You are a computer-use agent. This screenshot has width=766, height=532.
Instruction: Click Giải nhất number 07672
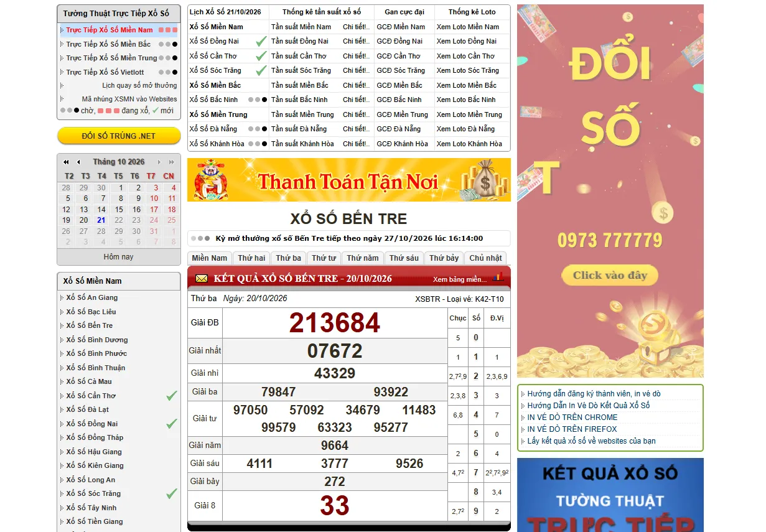pyautogui.click(x=335, y=351)
